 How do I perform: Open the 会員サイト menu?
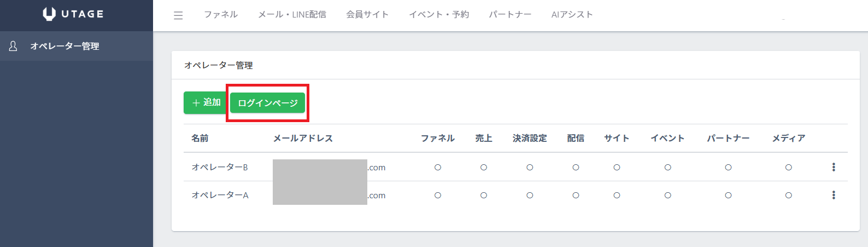point(367,15)
